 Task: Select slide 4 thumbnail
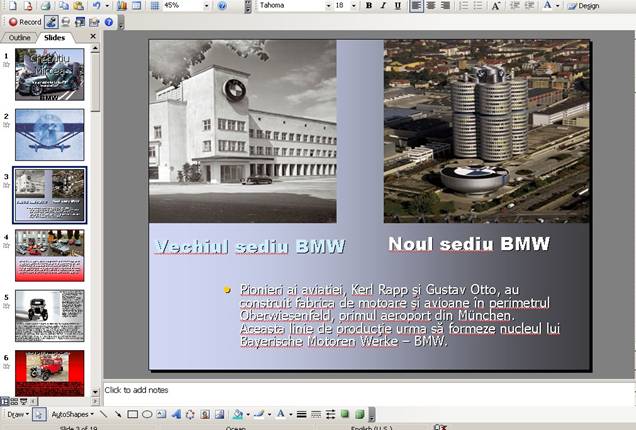(x=50, y=255)
